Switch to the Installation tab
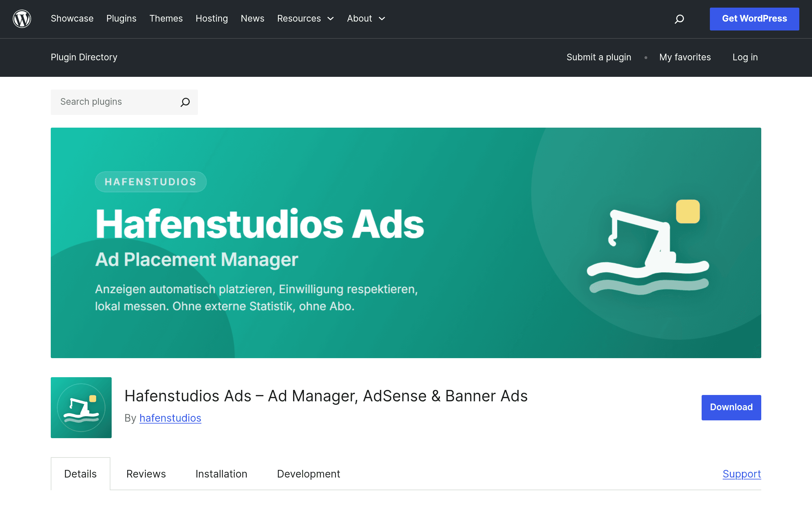The height and width of the screenshot is (508, 812). click(221, 474)
